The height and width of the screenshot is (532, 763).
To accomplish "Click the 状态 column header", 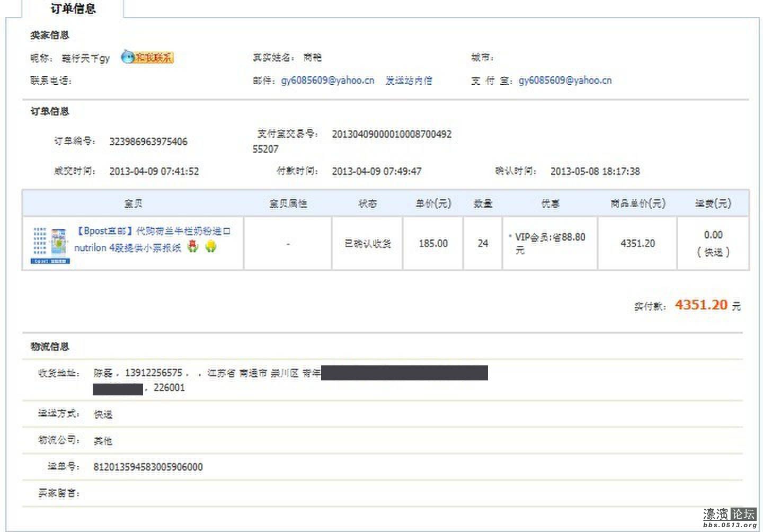I will point(367,203).
